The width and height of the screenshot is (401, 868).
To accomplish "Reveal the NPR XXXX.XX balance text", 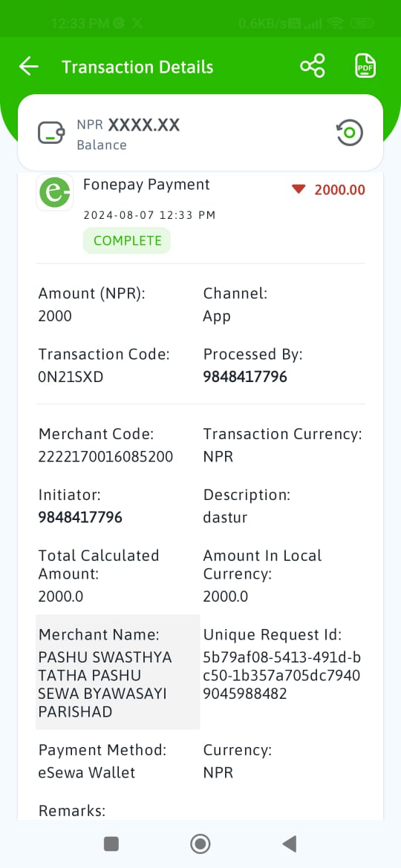I will click(x=128, y=125).
